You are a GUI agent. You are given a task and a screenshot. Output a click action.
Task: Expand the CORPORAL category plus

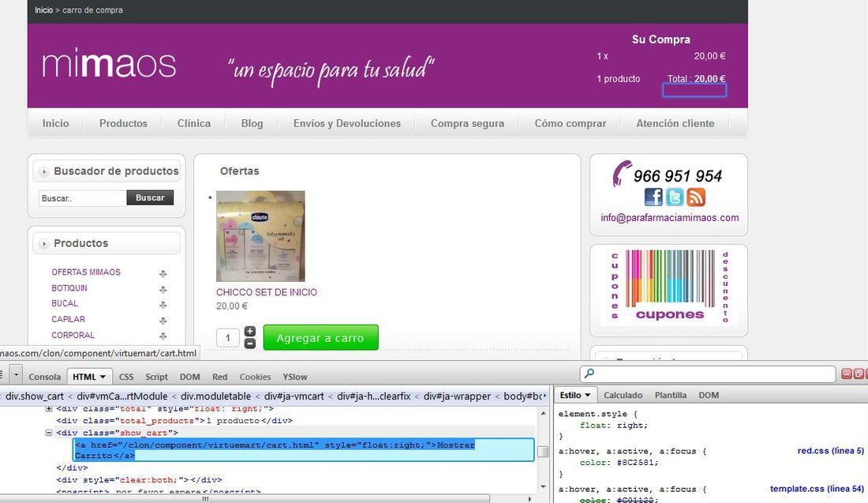163,336
